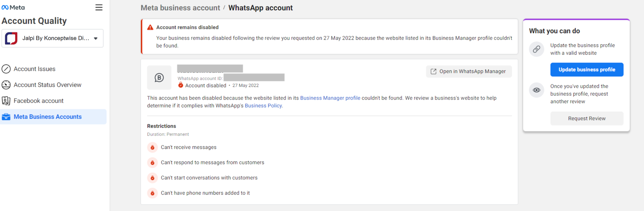Image resolution: width=644 pixels, height=211 pixels.
Task: Click icon beside Can't respond to messages
Action: (x=152, y=163)
